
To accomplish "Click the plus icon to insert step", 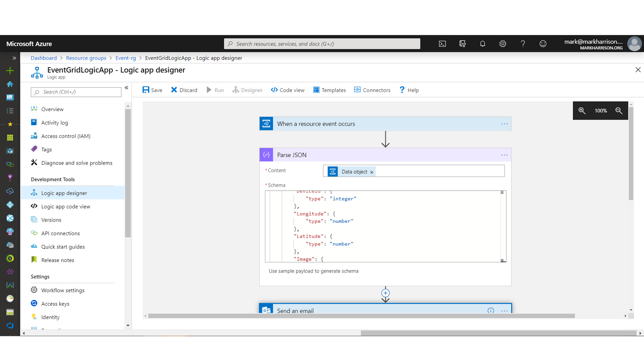I will coord(385,293).
